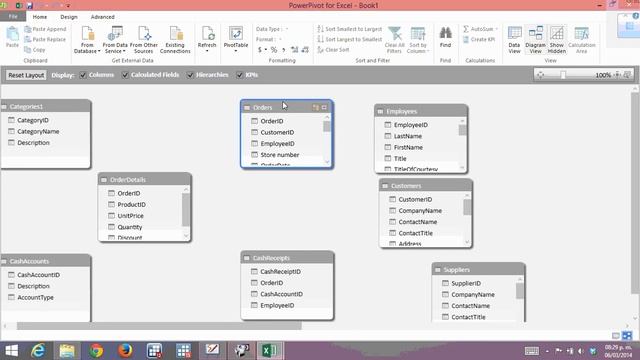Click Clear Sort button
The image size is (640, 360).
tap(333, 50)
